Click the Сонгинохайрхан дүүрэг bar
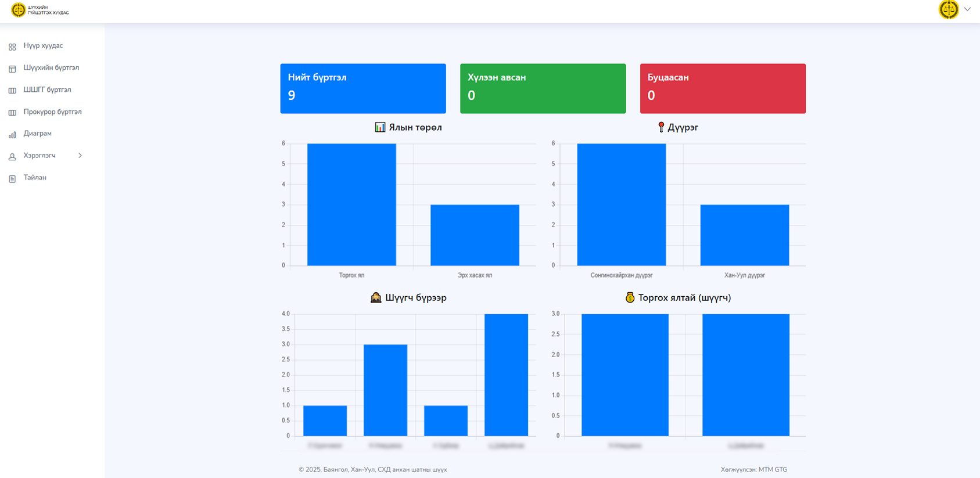Screen dimensions: 980x478 (621, 204)
